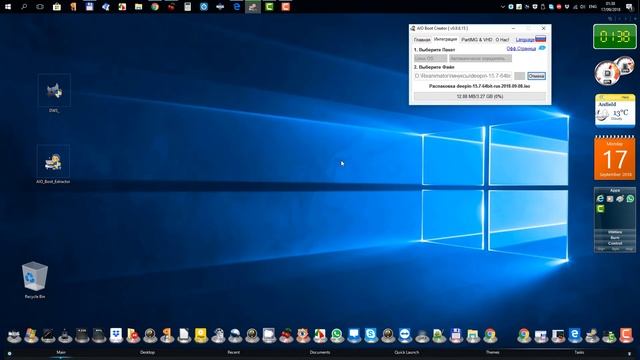Viewport: 640px width, 360px height.
Task: Open the blue monitor icon in dock
Action: point(354,335)
